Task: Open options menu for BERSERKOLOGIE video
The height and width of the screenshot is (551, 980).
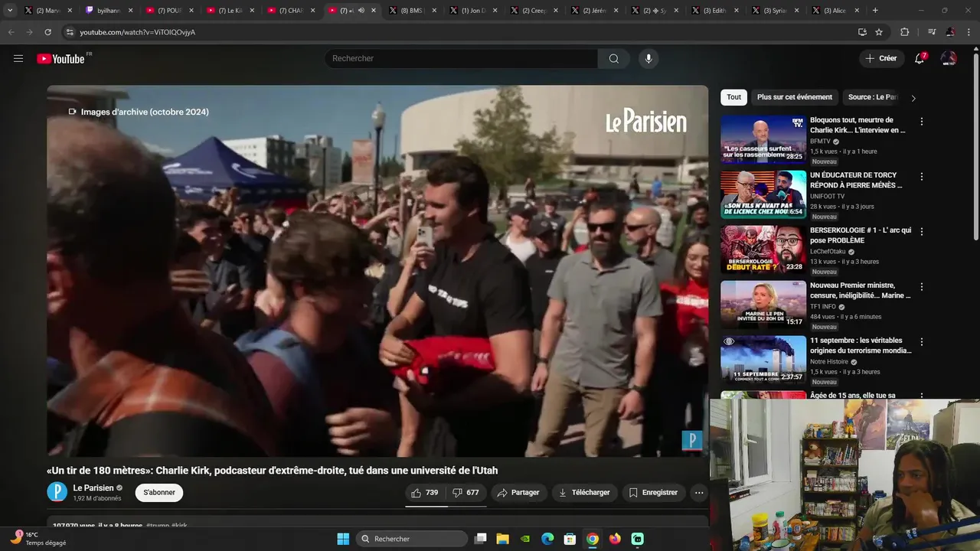Action: pyautogui.click(x=922, y=231)
